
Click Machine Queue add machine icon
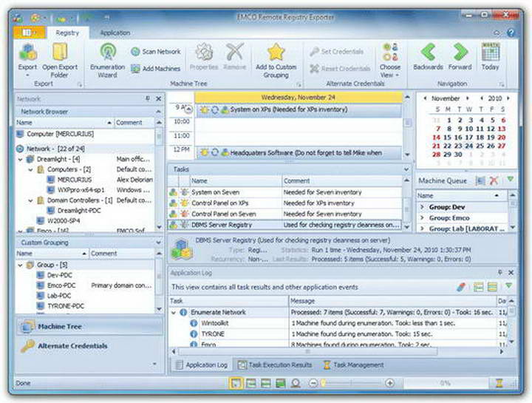coord(480,180)
